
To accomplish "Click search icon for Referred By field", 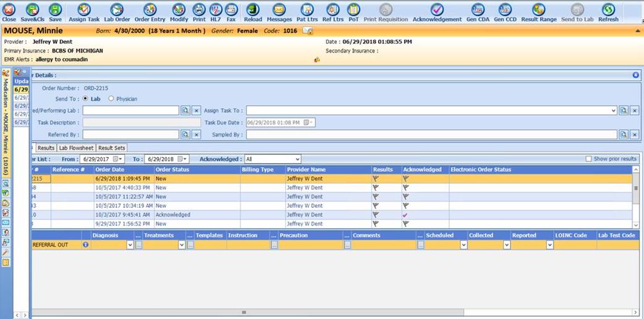I will (x=185, y=134).
